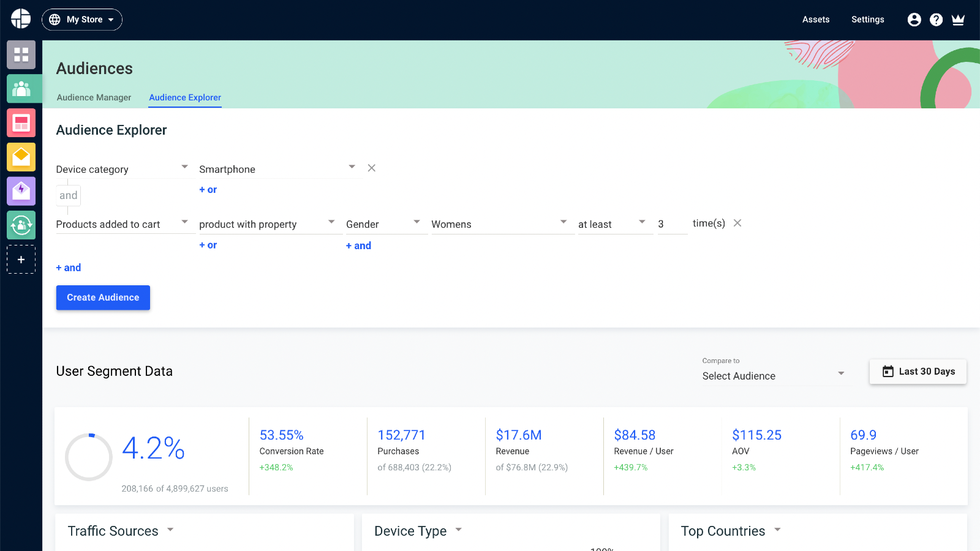Image resolution: width=980 pixels, height=551 pixels.
Task: Click the yellow email envelope icon
Action: coord(21,157)
